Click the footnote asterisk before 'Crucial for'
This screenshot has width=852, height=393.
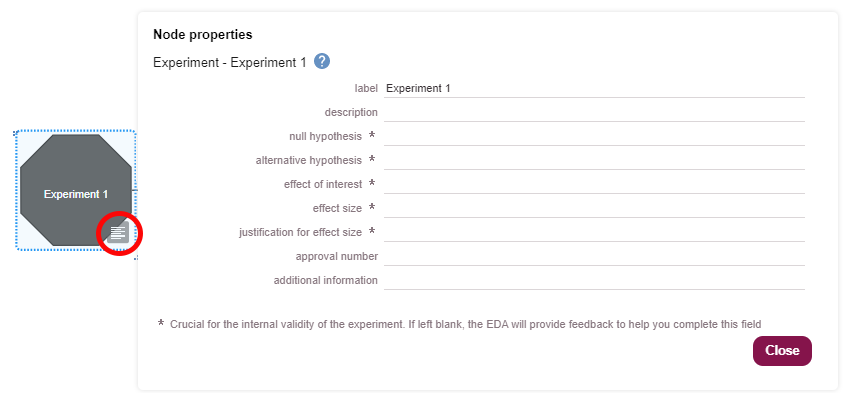tap(161, 323)
